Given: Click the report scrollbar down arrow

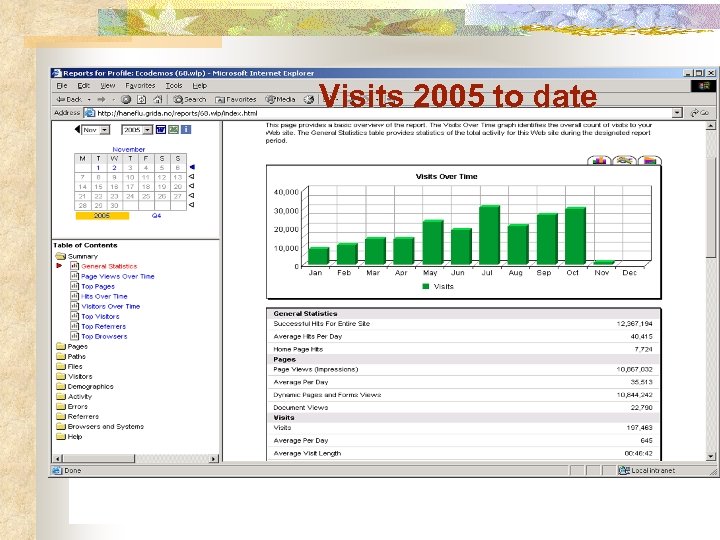Looking at the screenshot, I should [710, 456].
